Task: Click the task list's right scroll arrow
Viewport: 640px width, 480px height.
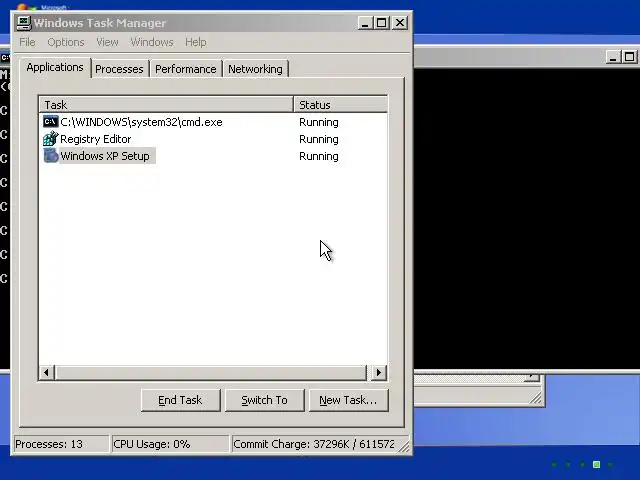Action: (378, 372)
